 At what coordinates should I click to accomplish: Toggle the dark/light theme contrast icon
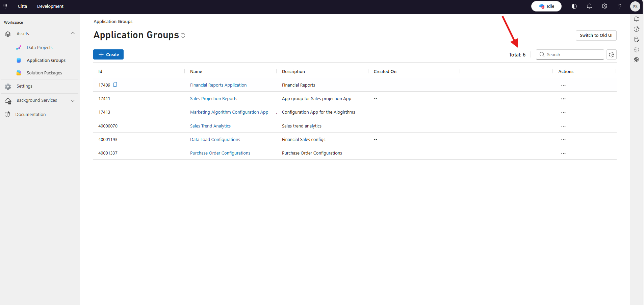pyautogui.click(x=574, y=6)
